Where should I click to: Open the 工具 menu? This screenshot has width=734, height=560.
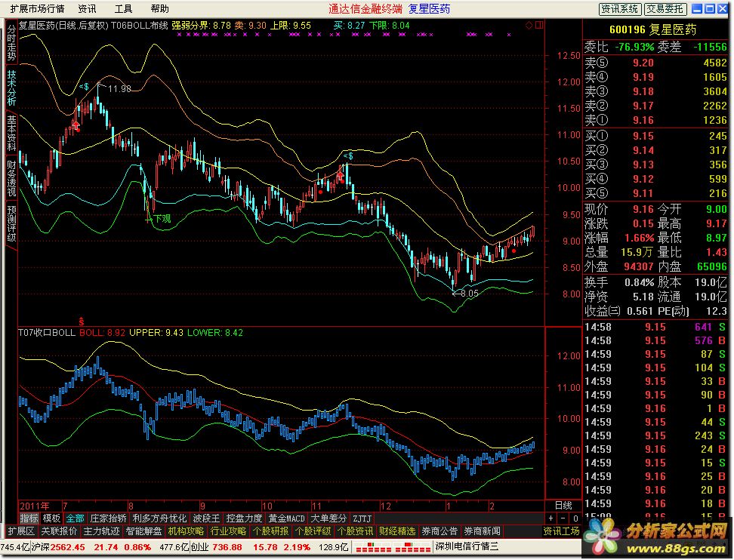[123, 8]
